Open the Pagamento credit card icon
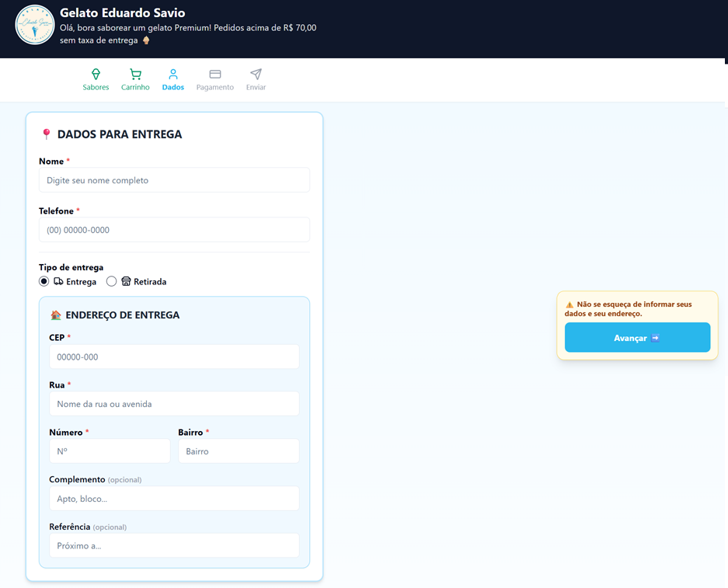 tap(215, 74)
